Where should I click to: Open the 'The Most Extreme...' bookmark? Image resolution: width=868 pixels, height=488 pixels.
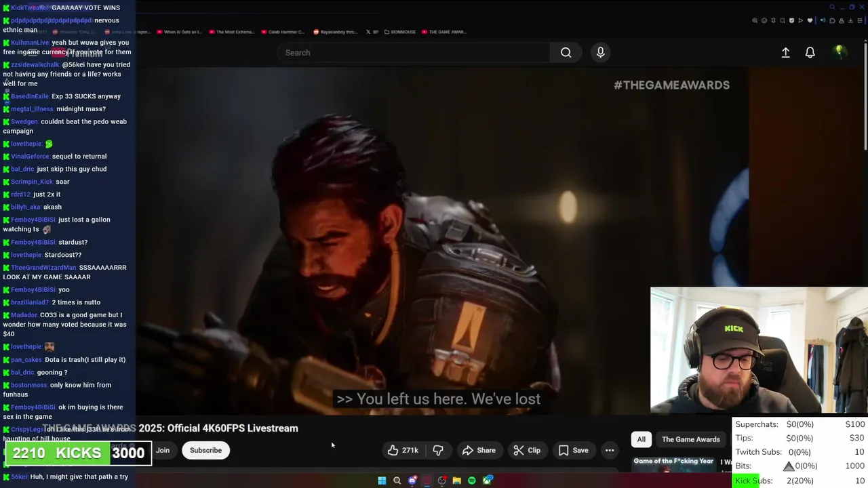click(x=232, y=32)
